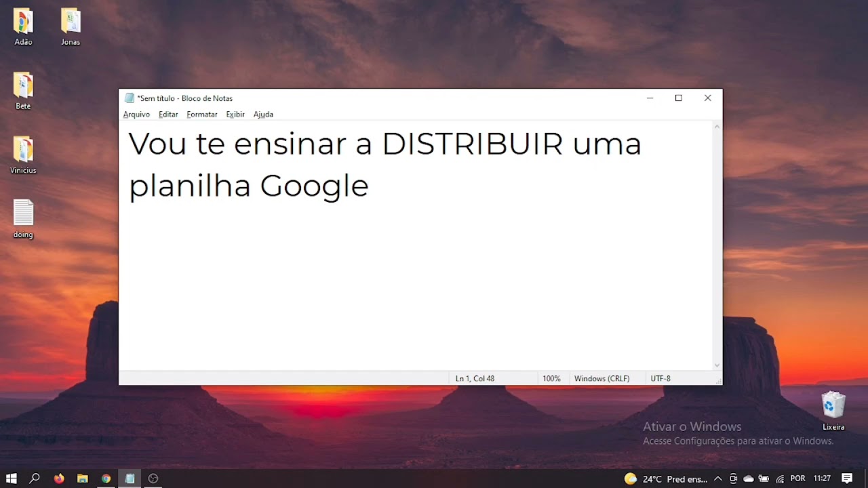Viewport: 868px width, 488px height.
Task: Minimize the Notepad window
Action: pos(650,98)
